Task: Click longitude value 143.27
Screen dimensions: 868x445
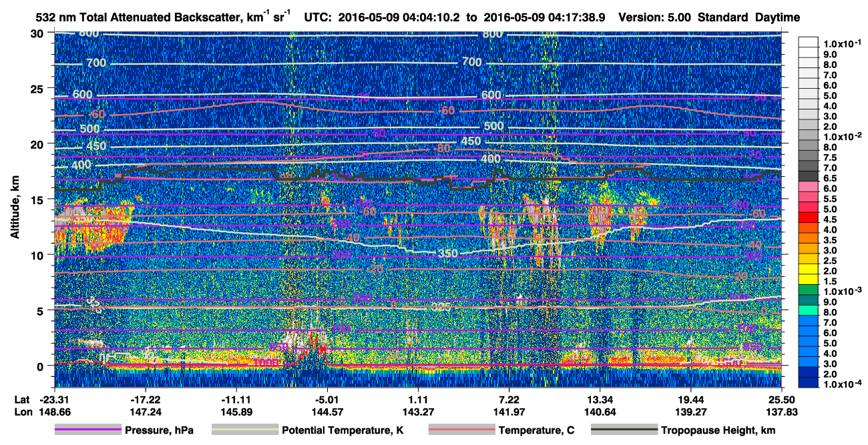Action: (x=418, y=412)
